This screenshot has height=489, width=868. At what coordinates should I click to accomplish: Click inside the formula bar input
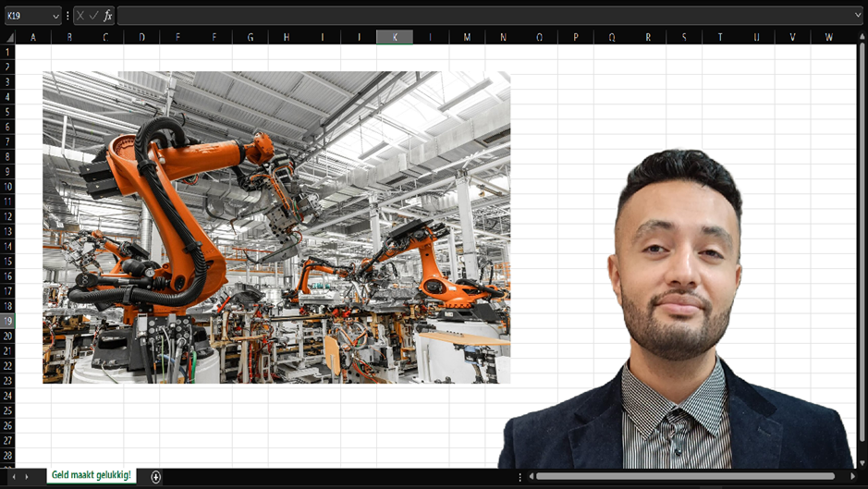[481, 16]
